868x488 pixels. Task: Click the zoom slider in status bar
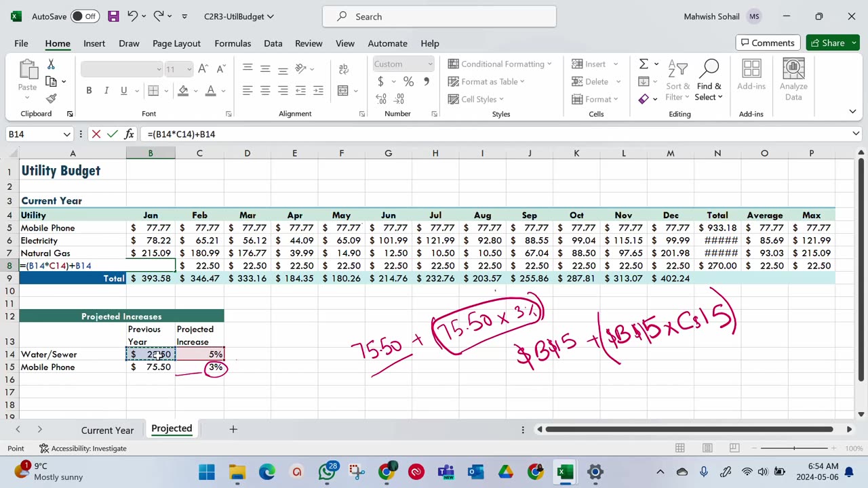click(794, 448)
